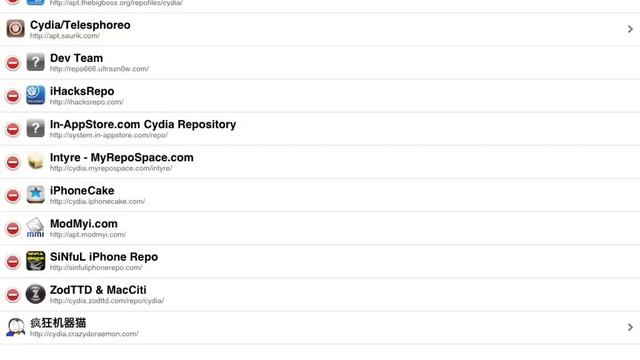
Task: Open the ZodTTD & MacCiti source title
Action: (x=98, y=290)
